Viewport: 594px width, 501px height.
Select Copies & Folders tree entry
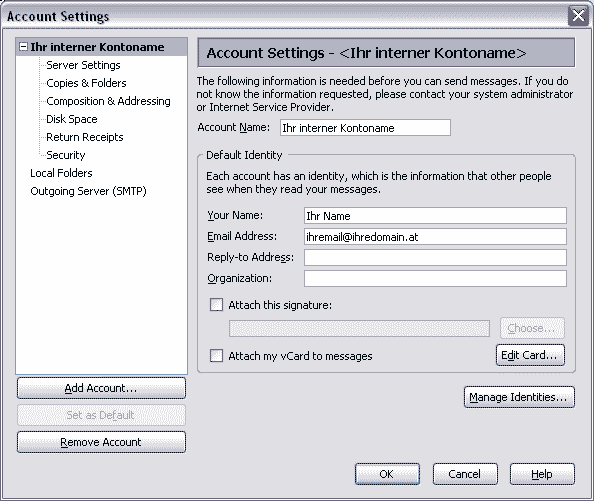(86, 83)
